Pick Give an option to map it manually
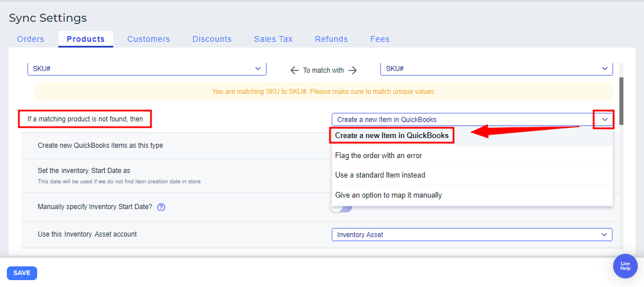The image size is (644, 287). coord(472,195)
